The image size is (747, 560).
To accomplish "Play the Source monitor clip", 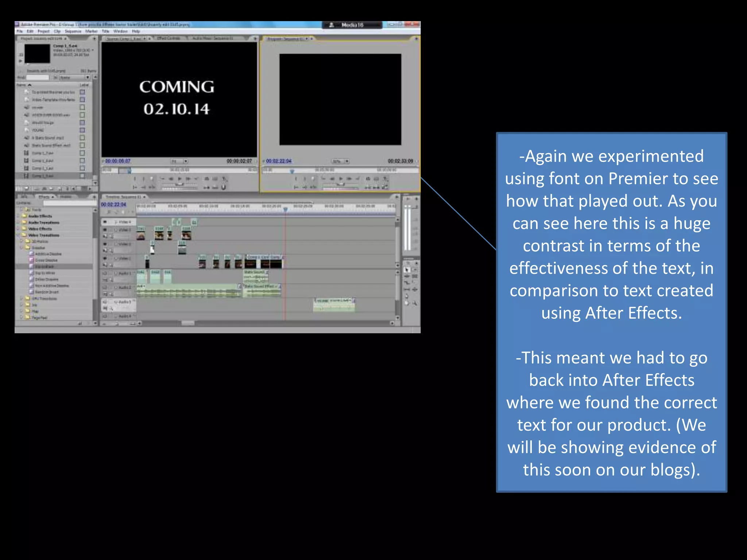I will [179, 179].
